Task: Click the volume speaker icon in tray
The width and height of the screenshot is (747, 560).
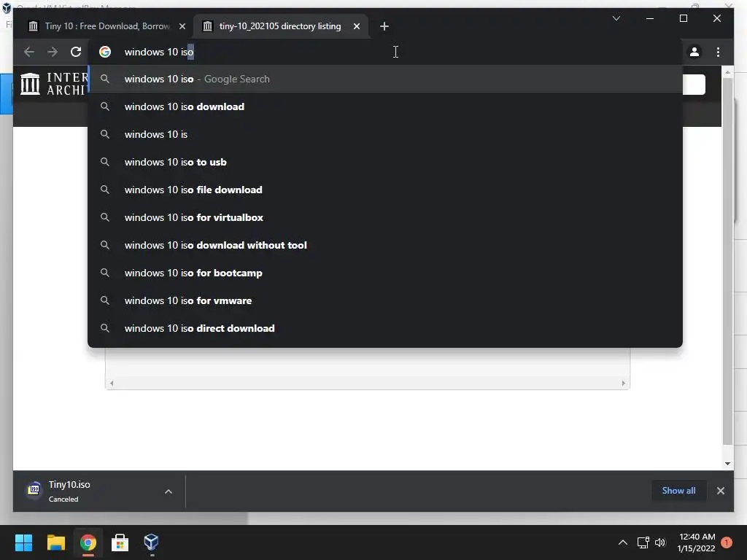Action: click(x=659, y=542)
